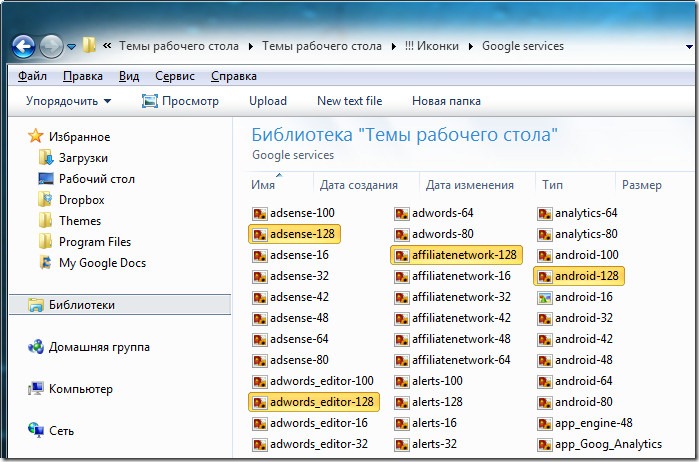The height and width of the screenshot is (462, 699).
Task: Select the adsense-16 file icon
Action: coord(259,255)
